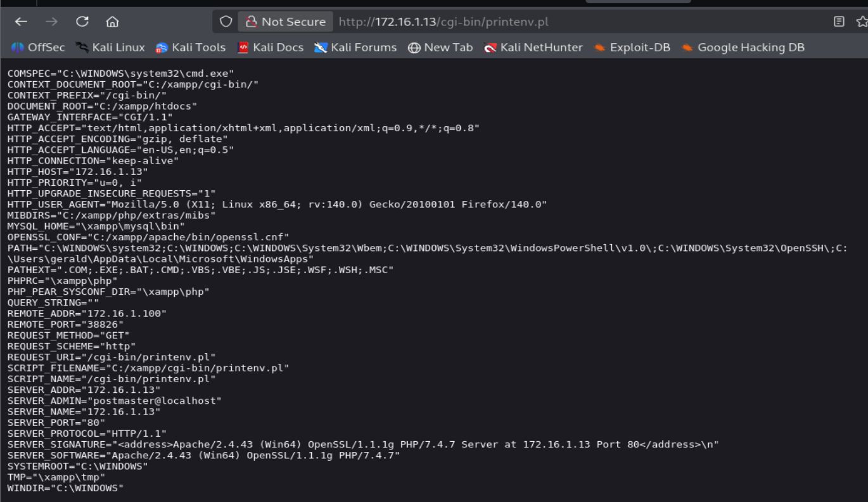Open the Kali Linux bookmark
Image resolution: width=868 pixels, height=502 pixels.
(x=110, y=48)
